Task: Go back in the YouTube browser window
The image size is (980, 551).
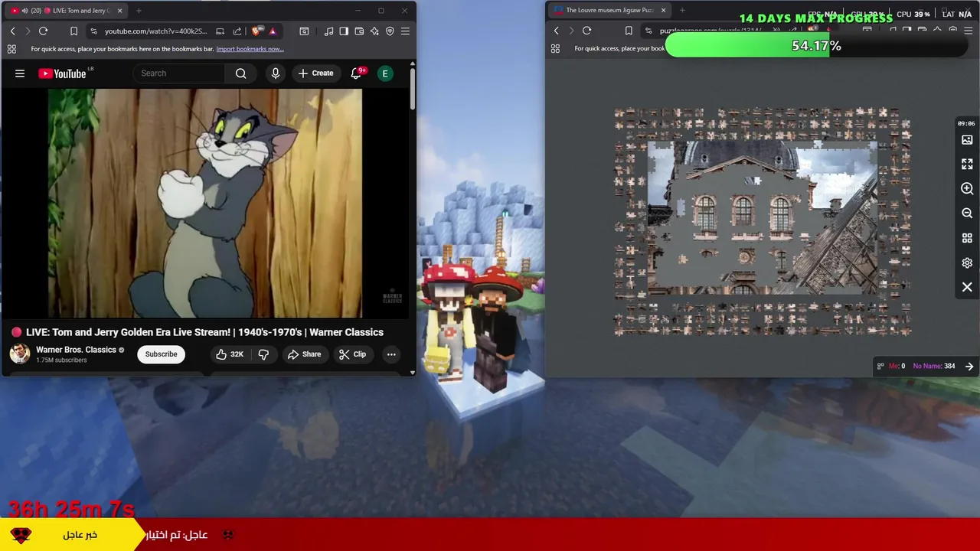Action: 12,31
